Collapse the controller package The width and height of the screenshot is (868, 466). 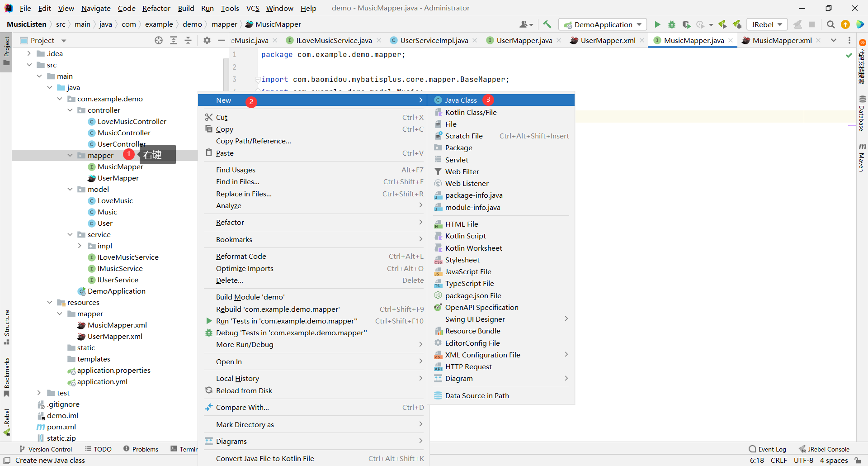70,110
